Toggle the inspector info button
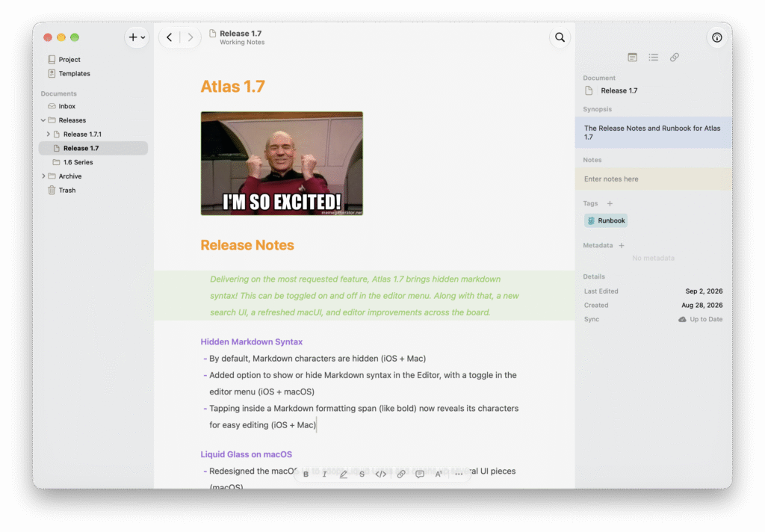765x532 pixels. [x=716, y=37]
